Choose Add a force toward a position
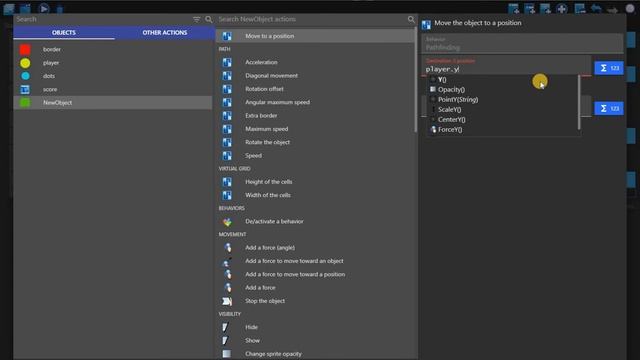 (x=315, y=274)
